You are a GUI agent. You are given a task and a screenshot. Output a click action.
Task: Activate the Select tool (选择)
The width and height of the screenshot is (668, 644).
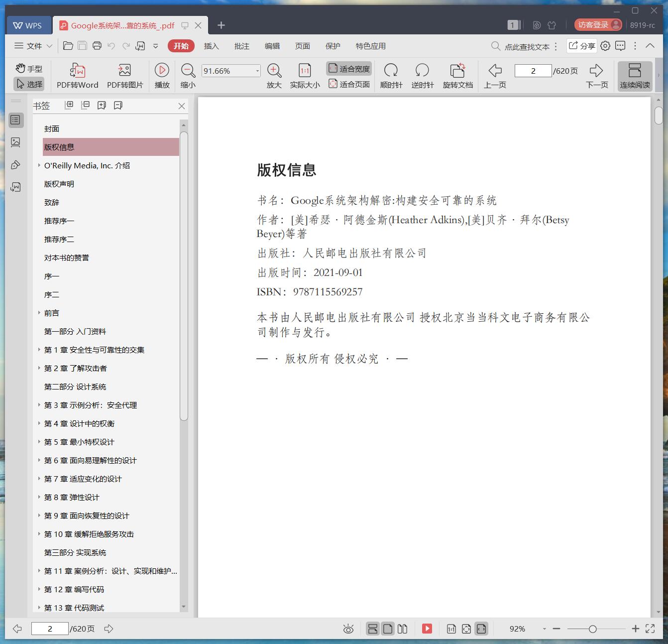[29, 84]
